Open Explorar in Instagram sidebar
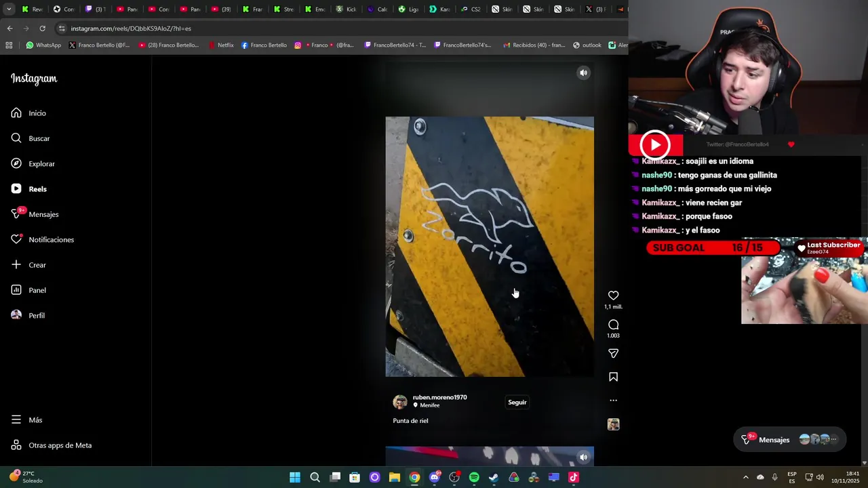 33,163
